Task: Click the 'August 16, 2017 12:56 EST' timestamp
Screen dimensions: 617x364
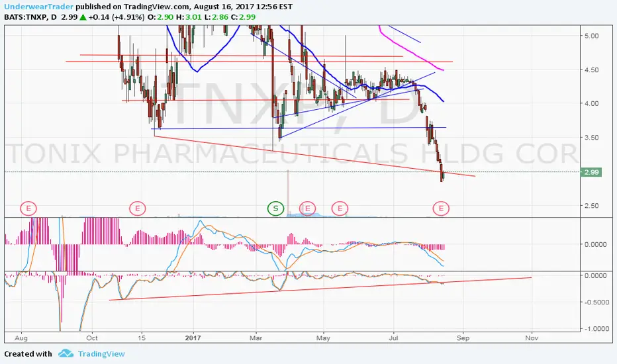Action: (x=243, y=7)
